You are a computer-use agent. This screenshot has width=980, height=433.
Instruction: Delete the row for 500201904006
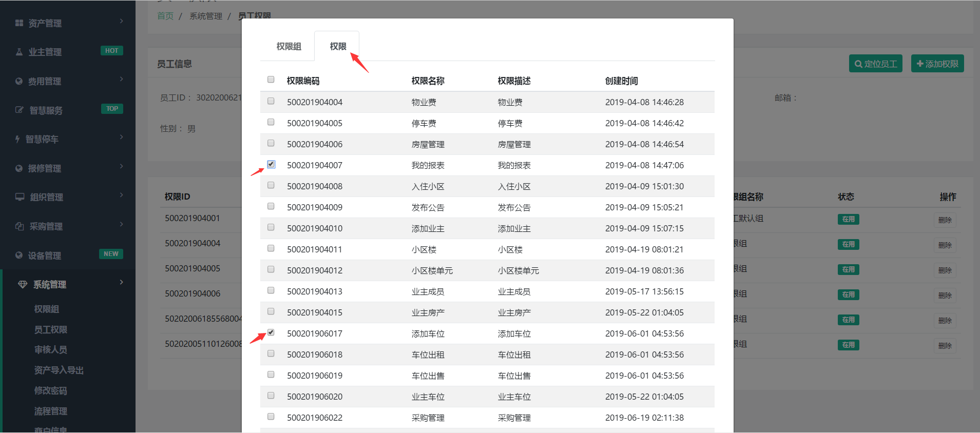pyautogui.click(x=945, y=296)
